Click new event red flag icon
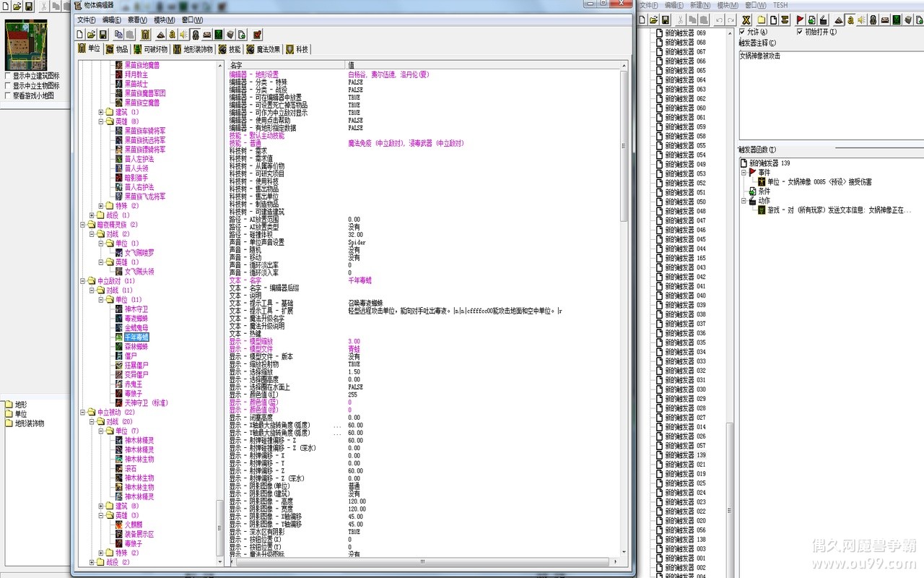Image resolution: width=924 pixels, height=578 pixels. 800,20
